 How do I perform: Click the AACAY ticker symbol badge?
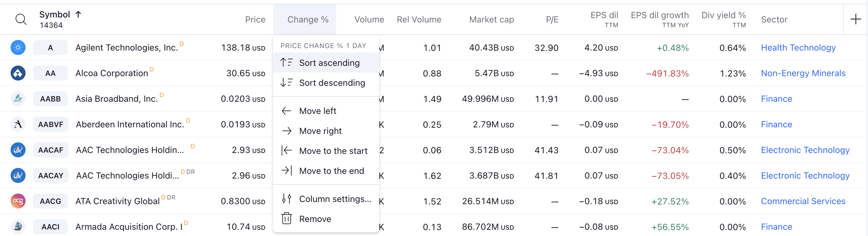pos(50,175)
